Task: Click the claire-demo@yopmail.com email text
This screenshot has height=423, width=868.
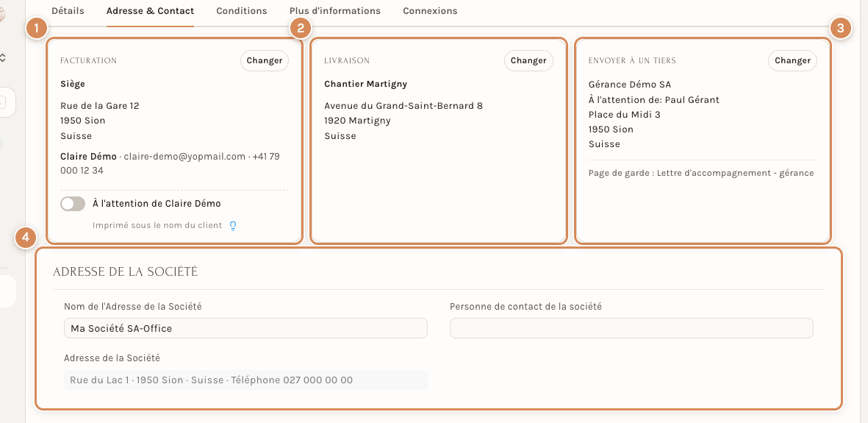Action: click(184, 157)
